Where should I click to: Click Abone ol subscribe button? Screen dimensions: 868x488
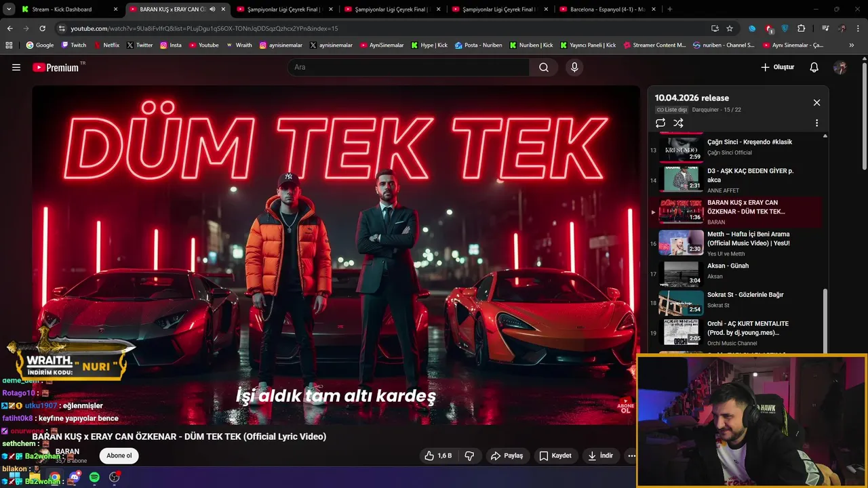pyautogui.click(x=119, y=455)
